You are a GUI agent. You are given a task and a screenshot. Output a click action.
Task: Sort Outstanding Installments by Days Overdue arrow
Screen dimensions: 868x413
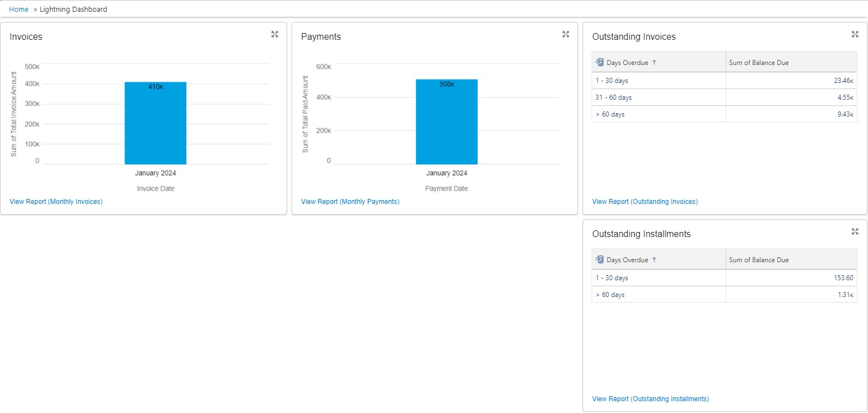coord(654,259)
